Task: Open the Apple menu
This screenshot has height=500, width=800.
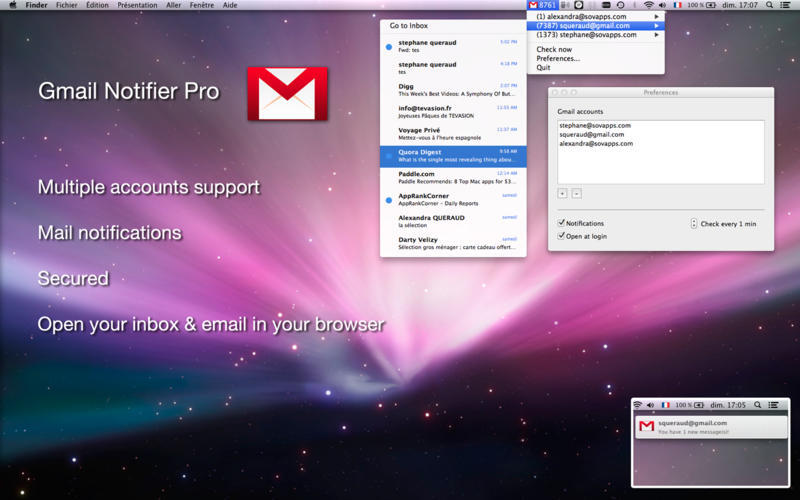Action: pos(13,5)
